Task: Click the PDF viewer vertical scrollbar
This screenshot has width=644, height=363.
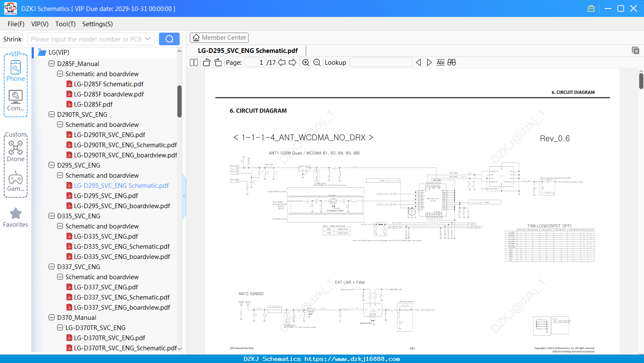Action: pos(641,81)
